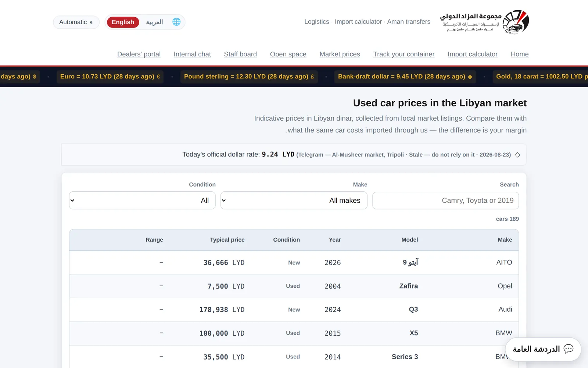This screenshot has width=588, height=368.
Task: Click the 2004 year cell
Action: click(x=333, y=286)
